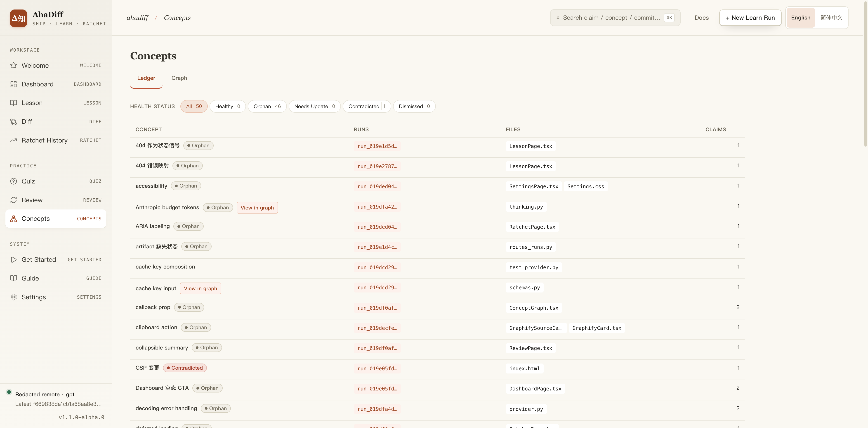This screenshot has height=428, width=868.
Task: Open the Dashboard sidebar item
Action: 56,84
